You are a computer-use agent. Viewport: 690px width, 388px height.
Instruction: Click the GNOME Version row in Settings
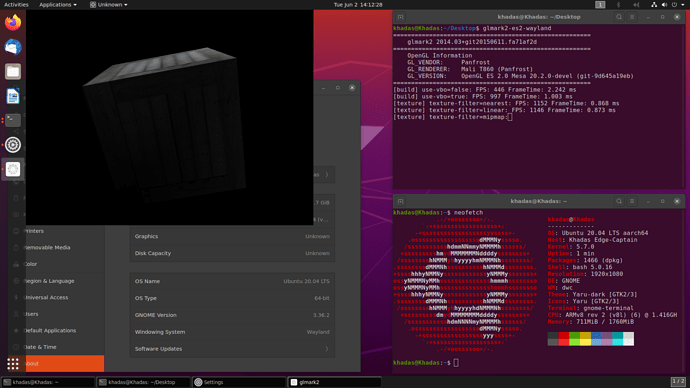[x=232, y=315]
